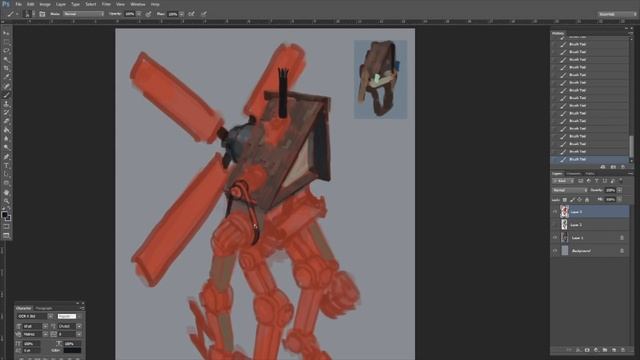Image resolution: width=640 pixels, height=360 pixels.
Task: Open the layer Fill arrow in the Layers panel
Action: tap(620, 200)
